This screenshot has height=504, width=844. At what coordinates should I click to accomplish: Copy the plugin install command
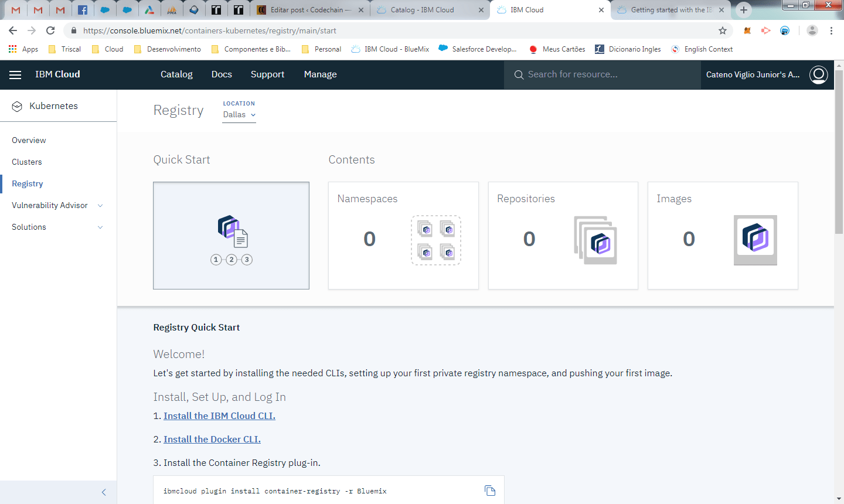[x=490, y=491]
